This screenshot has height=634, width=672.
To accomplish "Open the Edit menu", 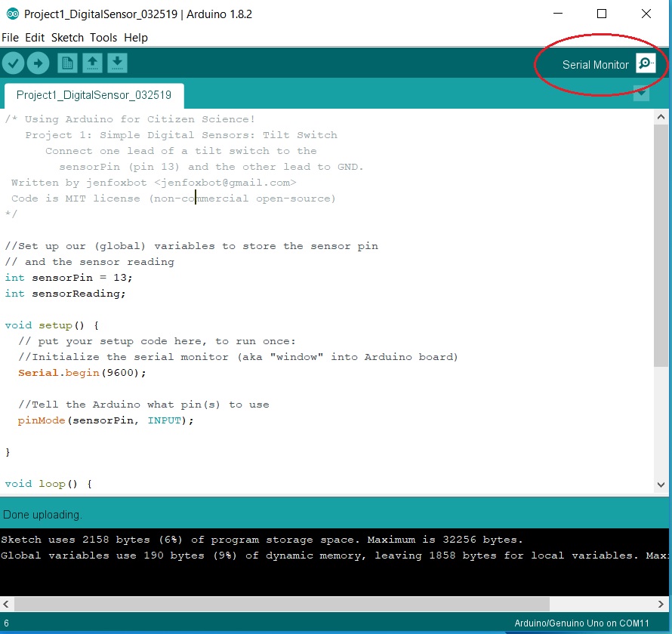I will tap(35, 37).
